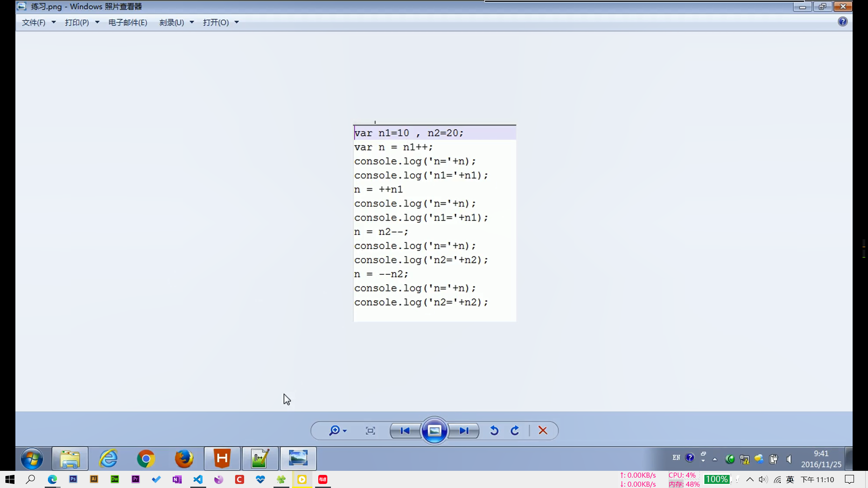Show hidden tray icons in inner taskbar
Image resolution: width=868 pixels, height=488 pixels.
715,459
